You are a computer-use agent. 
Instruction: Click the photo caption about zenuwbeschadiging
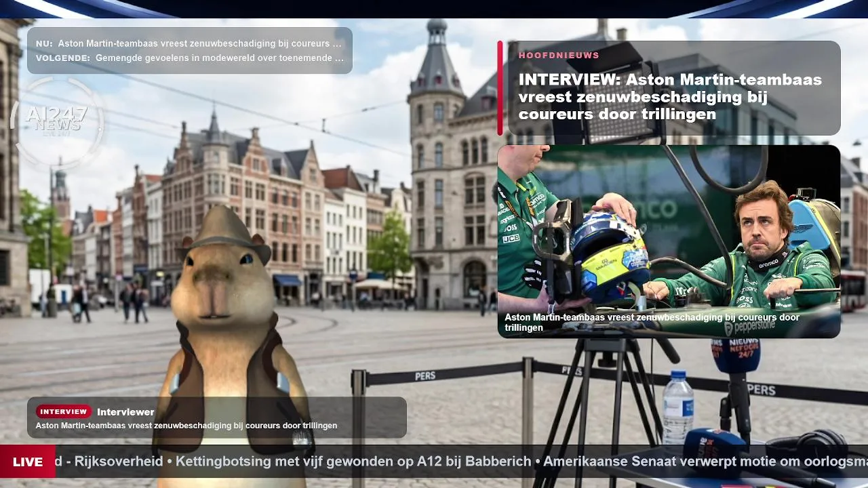[x=652, y=323]
